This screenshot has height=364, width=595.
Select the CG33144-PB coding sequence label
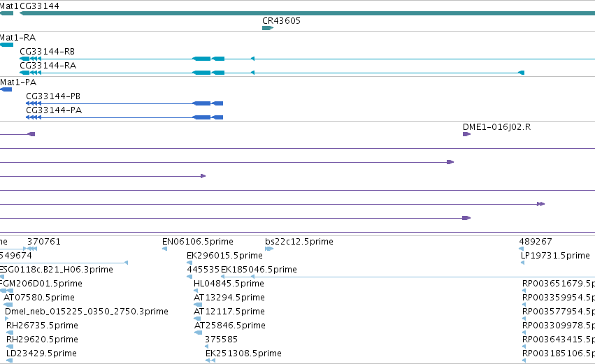[53, 96]
